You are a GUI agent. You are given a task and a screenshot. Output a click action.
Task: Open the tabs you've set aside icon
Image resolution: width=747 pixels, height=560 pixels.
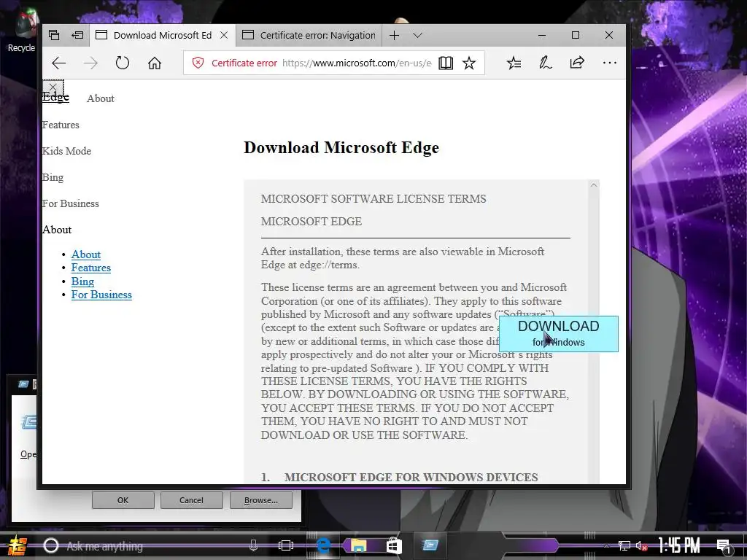click(x=54, y=35)
